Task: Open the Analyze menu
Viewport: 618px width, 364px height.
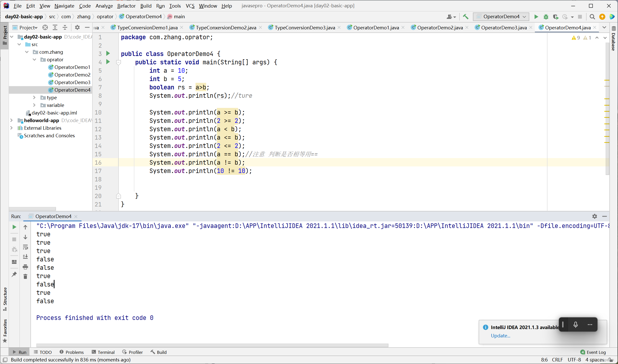Action: point(104,6)
